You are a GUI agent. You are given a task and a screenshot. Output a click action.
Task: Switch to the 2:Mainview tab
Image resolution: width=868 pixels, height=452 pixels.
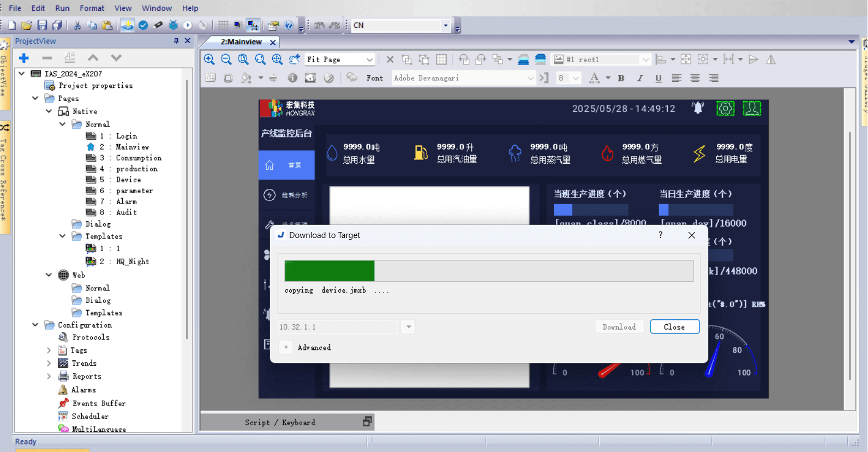[x=241, y=41]
